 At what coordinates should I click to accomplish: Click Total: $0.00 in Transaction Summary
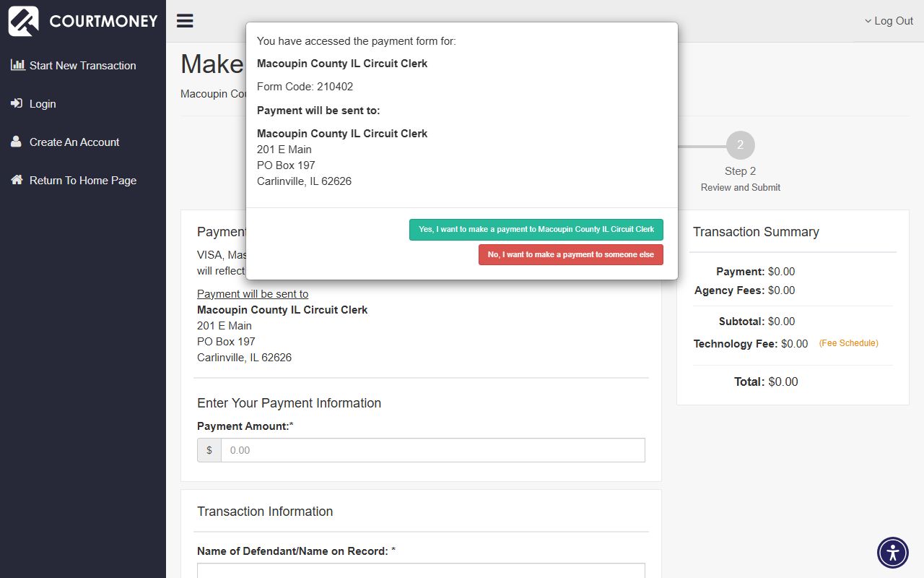(766, 381)
